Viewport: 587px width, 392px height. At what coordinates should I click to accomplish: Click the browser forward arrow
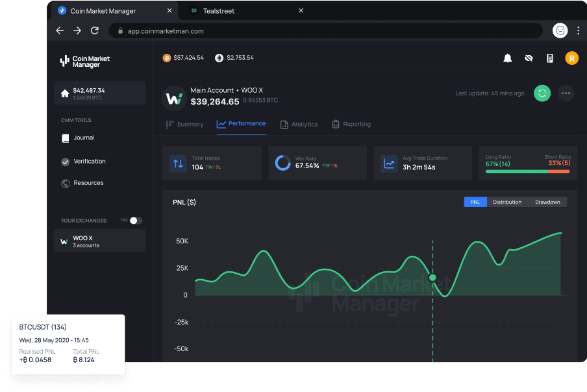(77, 31)
